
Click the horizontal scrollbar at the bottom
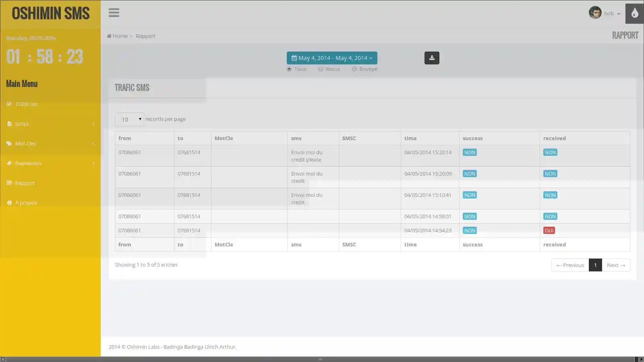(320, 359)
